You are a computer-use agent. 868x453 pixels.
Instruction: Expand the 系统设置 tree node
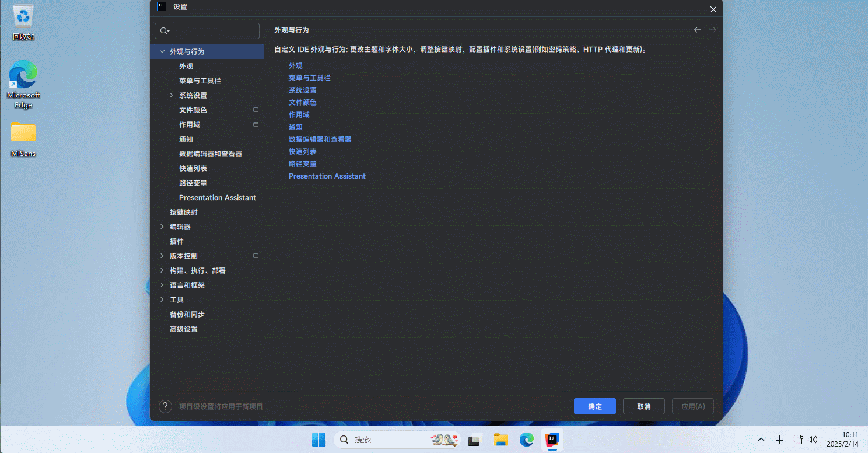tap(171, 95)
